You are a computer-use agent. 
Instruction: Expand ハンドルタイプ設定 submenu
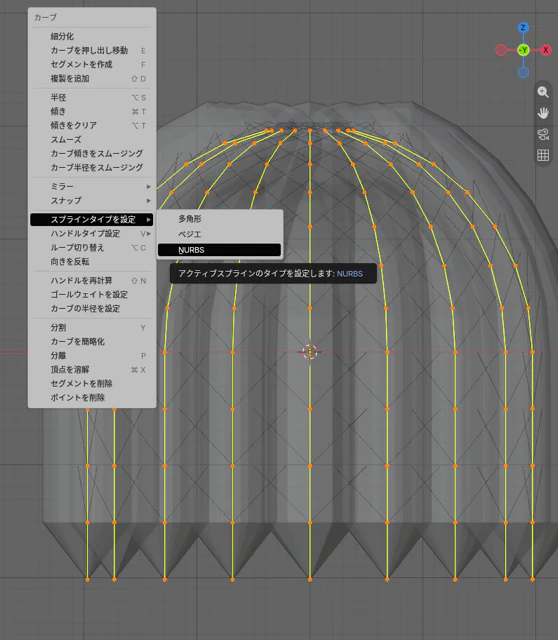[x=92, y=233]
